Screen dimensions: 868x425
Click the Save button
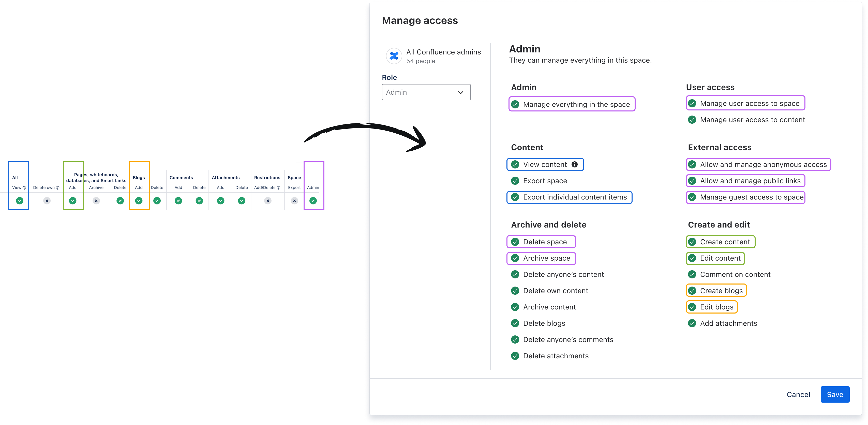(835, 394)
